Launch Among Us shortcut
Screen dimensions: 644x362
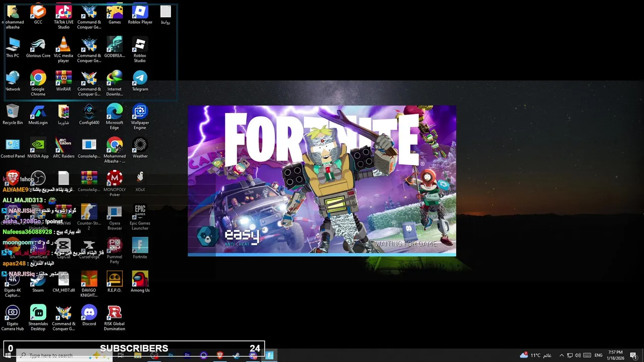140,283
